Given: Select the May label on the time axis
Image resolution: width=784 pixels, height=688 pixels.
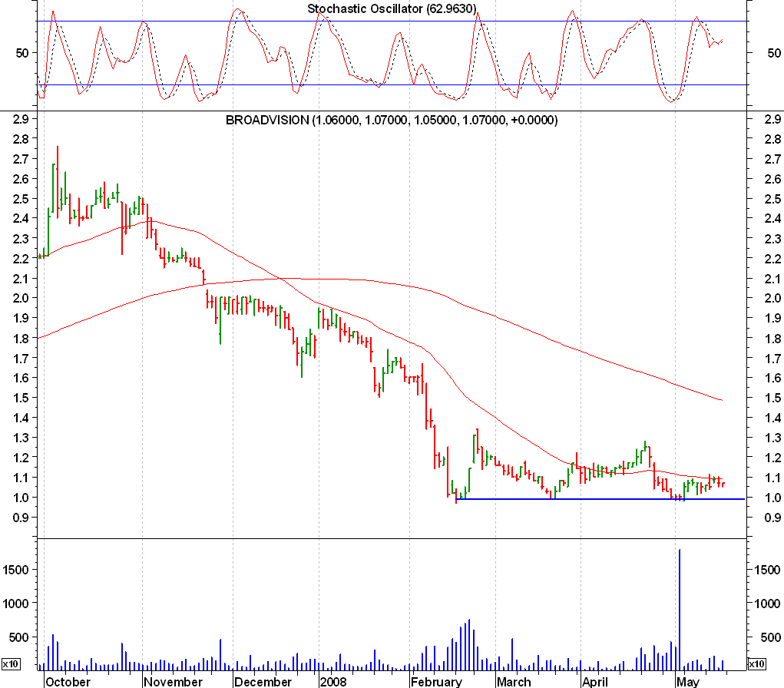Looking at the screenshot, I should (688, 681).
